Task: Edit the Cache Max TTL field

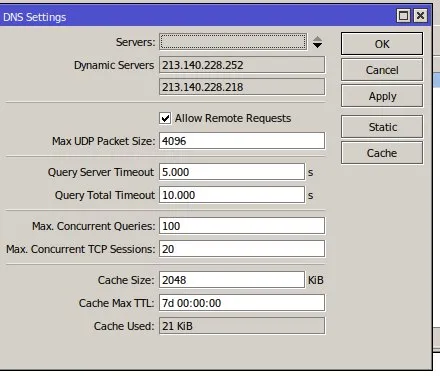Action: pyautogui.click(x=242, y=303)
